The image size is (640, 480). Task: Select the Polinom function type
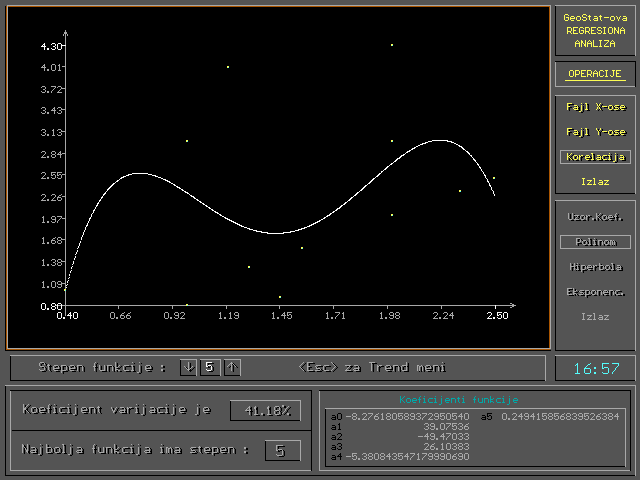tap(595, 242)
